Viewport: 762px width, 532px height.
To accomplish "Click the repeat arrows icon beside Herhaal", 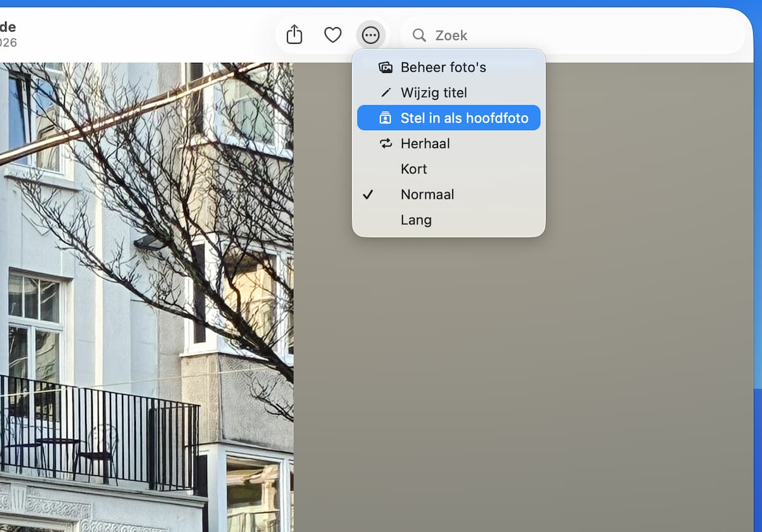I will (x=385, y=143).
